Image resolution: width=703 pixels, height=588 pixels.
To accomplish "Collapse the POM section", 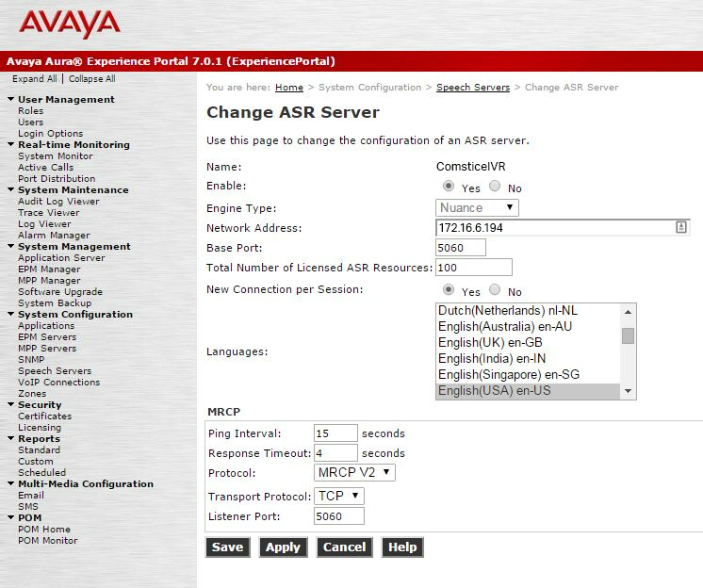I will (x=10, y=517).
